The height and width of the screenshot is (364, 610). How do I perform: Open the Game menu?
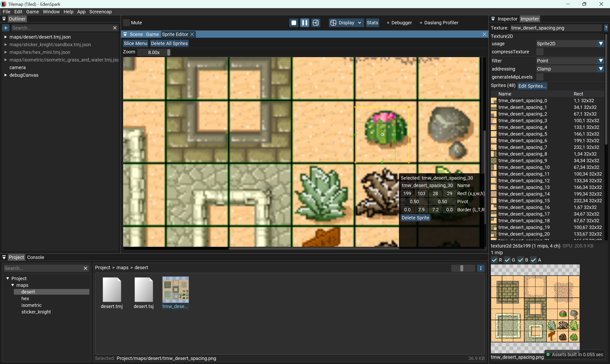pyautogui.click(x=32, y=11)
